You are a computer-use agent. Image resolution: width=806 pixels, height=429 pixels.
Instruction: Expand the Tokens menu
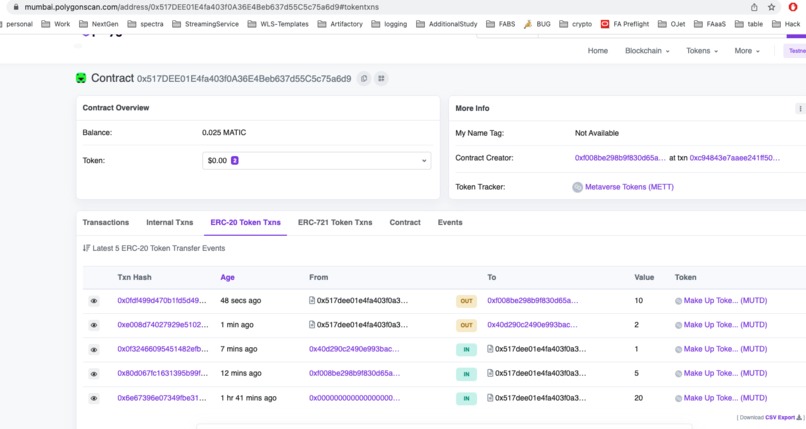(702, 51)
